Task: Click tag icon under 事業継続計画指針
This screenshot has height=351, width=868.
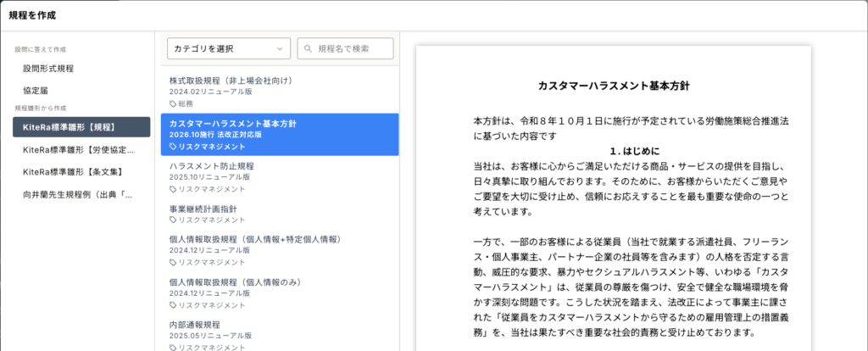Action: (173, 220)
